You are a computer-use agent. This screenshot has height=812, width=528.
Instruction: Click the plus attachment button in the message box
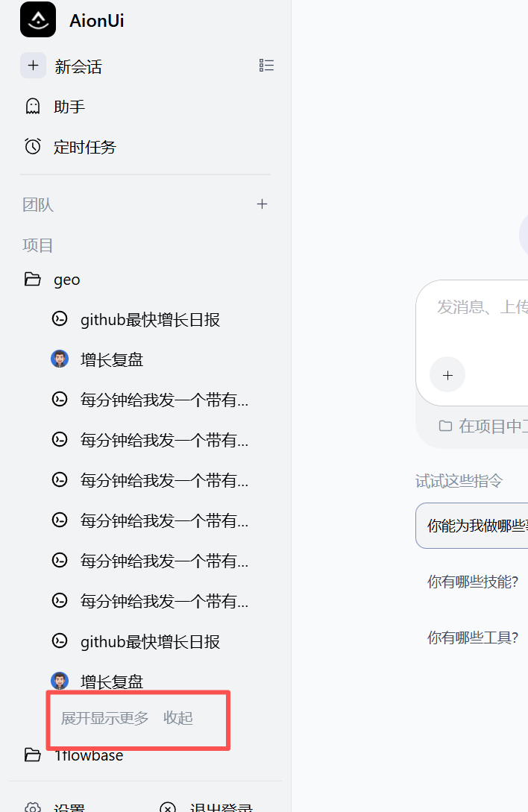coord(447,375)
